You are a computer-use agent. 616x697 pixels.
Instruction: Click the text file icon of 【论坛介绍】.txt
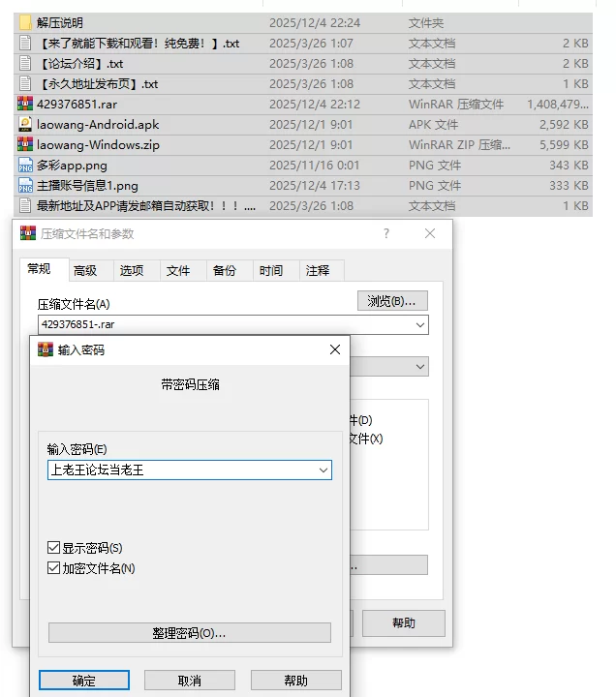pyautogui.click(x=25, y=64)
